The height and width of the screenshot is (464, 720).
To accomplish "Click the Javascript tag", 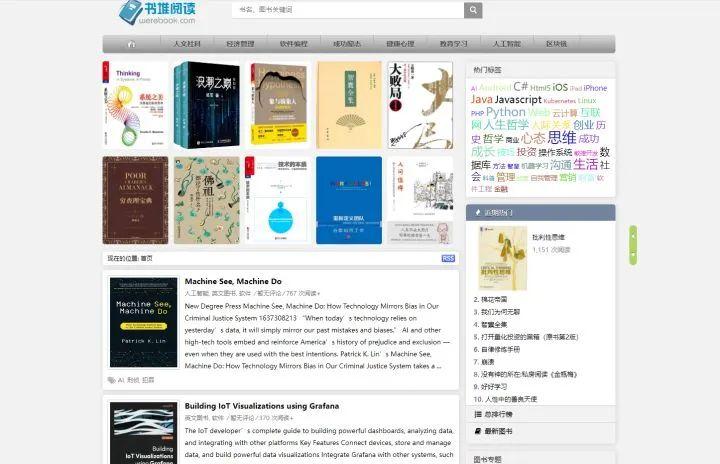I will pyautogui.click(x=518, y=99).
